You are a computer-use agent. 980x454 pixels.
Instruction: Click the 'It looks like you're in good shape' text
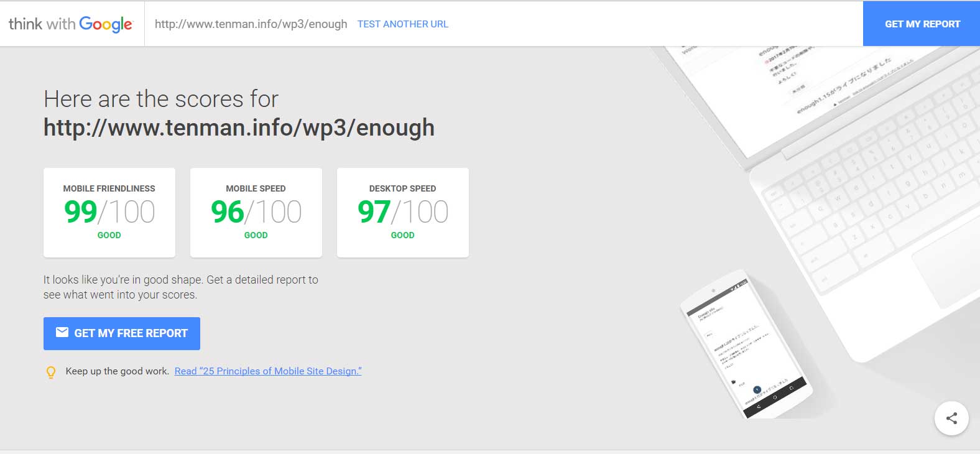(x=181, y=287)
